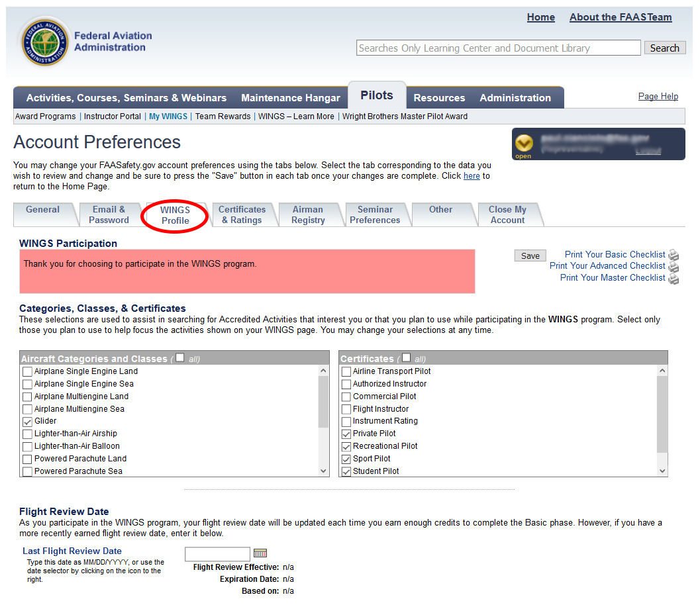The width and height of the screenshot is (700, 605).
Task: Click the Learning Center search field
Action: click(x=498, y=48)
